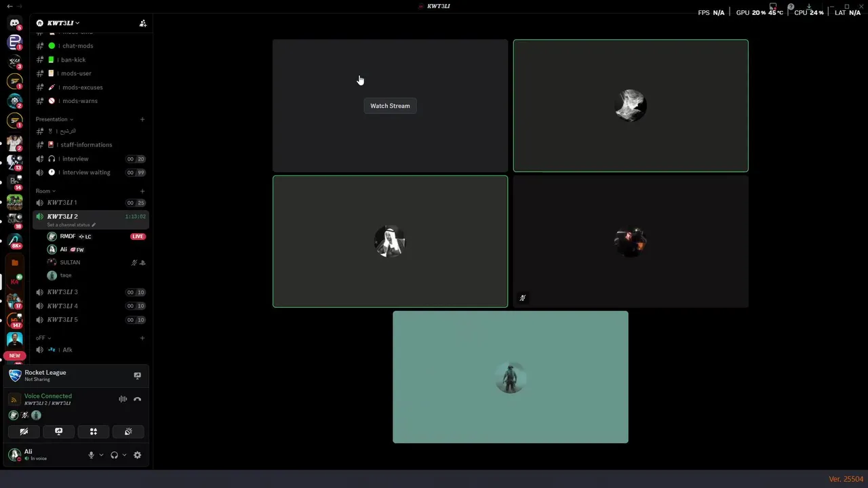Click the Rocket League game icon
The height and width of the screenshot is (488, 868).
(15, 375)
